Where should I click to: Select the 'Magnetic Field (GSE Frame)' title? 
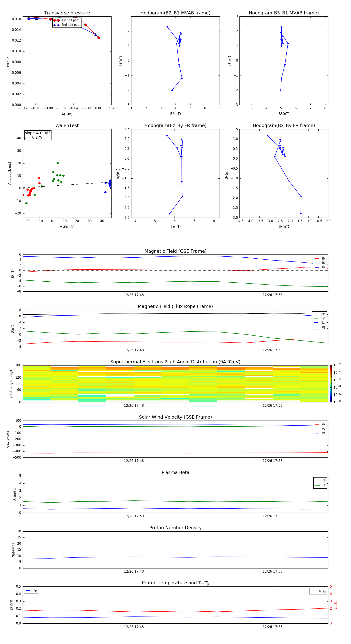(175, 251)
